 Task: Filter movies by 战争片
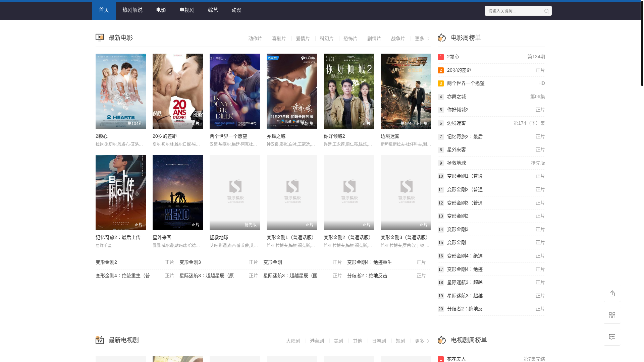pos(398,39)
